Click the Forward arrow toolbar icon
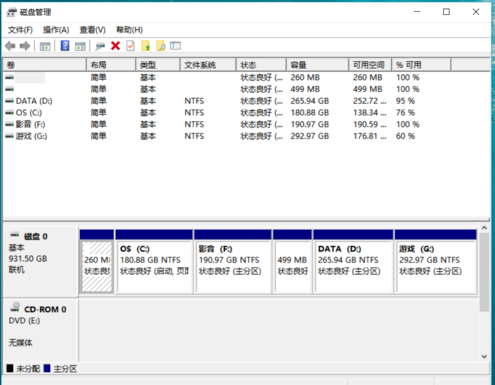Screen dimensions: 495x385 (25, 46)
